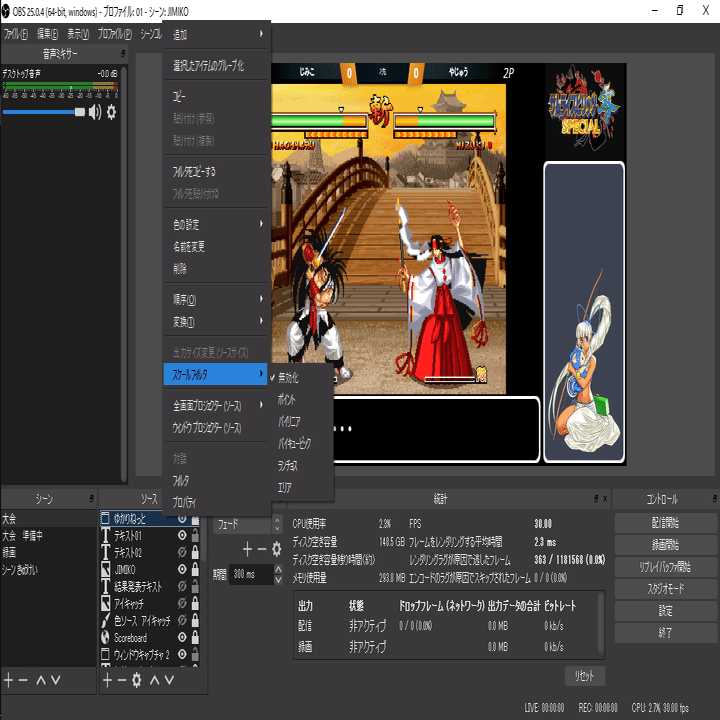The width and height of the screenshot is (720, 720).
Task: Open the 編集(E) menu
Action: coord(47,34)
